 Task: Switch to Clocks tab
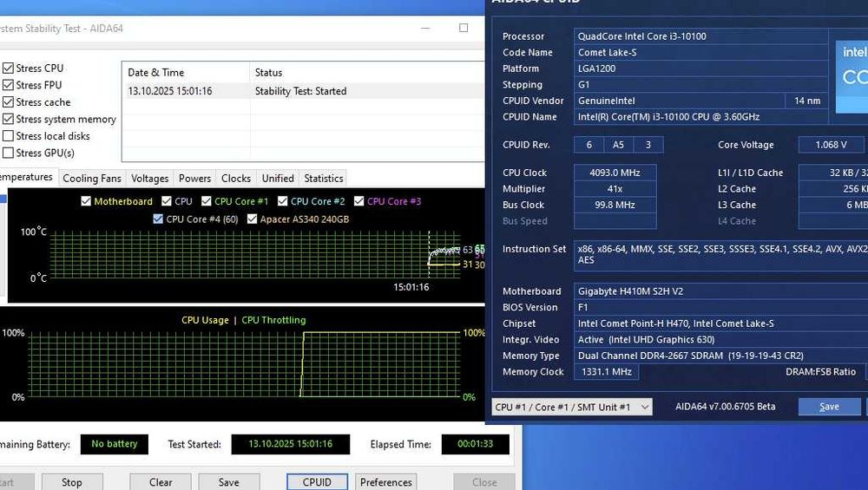tap(236, 178)
